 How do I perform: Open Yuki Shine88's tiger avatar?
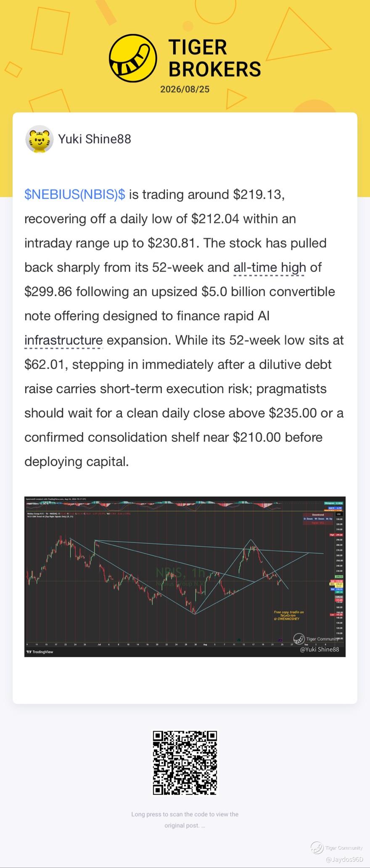pos(39,139)
